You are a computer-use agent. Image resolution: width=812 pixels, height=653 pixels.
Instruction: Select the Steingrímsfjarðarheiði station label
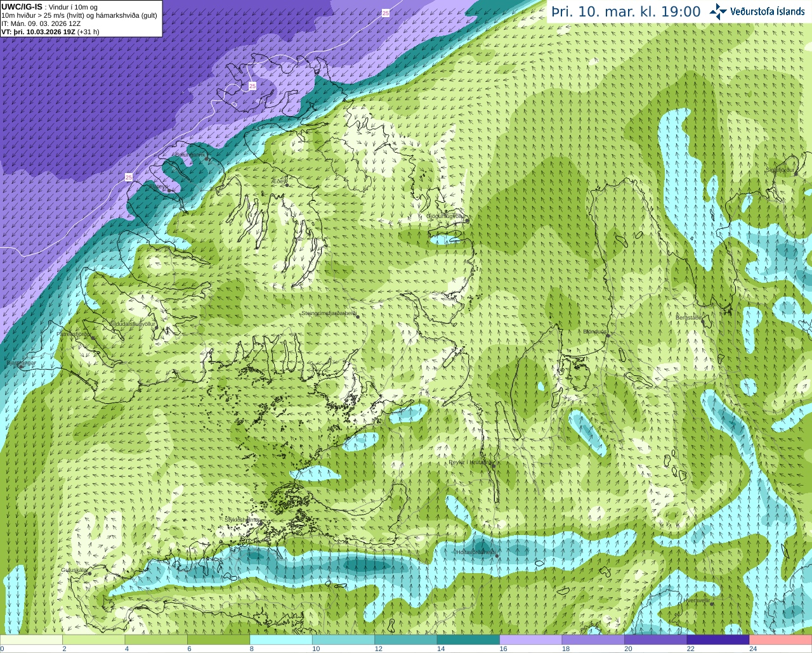328,313
